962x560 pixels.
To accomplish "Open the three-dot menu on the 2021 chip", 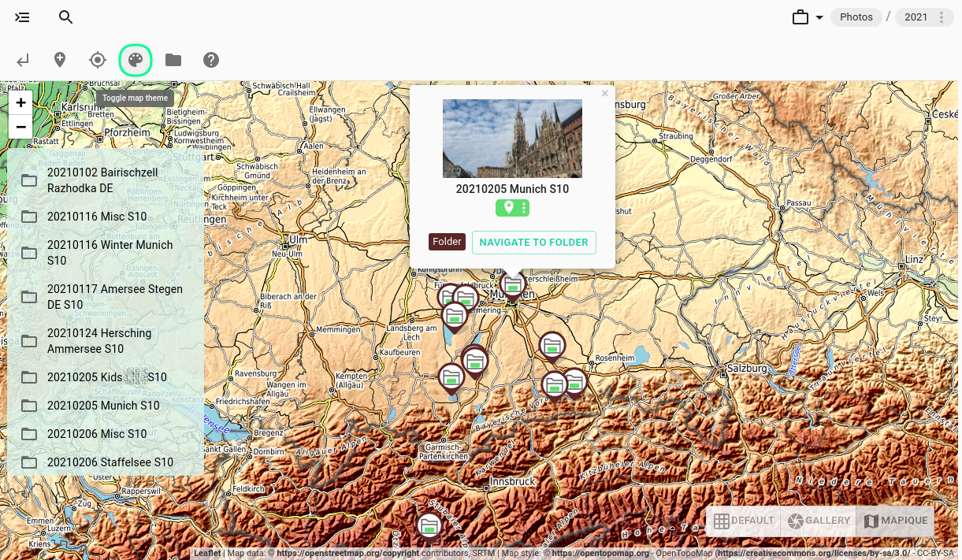I will pos(942,17).
